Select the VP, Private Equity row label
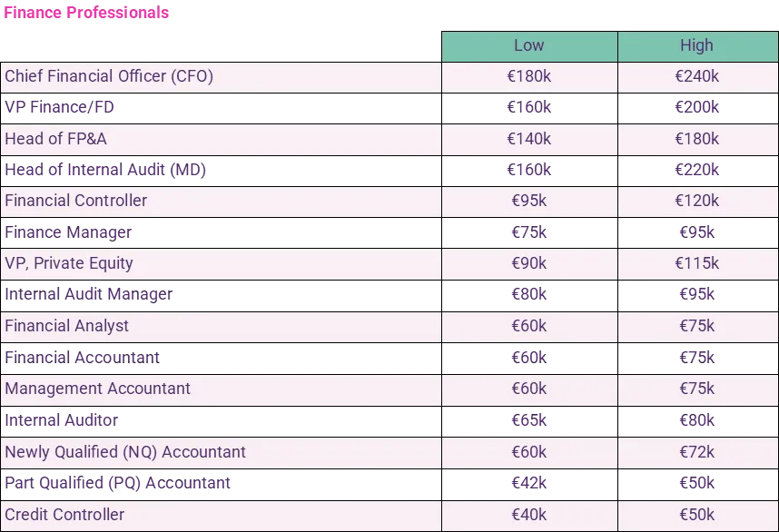779x532 pixels. (x=69, y=263)
